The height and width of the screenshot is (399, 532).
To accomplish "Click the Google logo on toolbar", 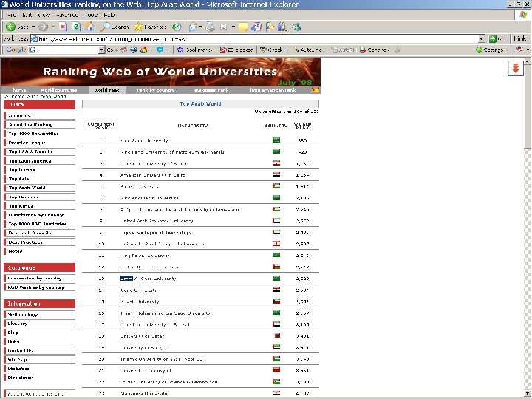I will (x=16, y=50).
